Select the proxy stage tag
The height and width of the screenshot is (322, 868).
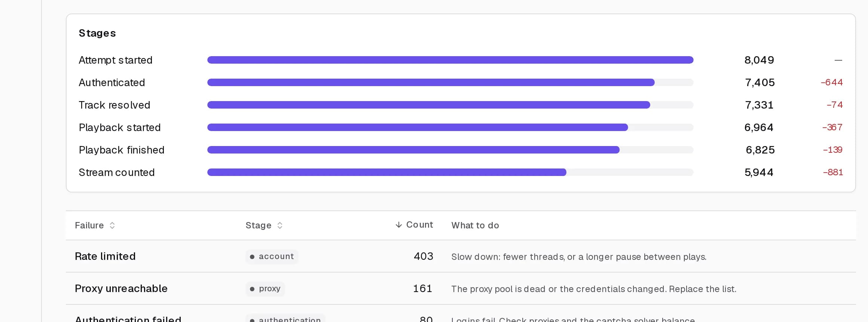tap(265, 289)
